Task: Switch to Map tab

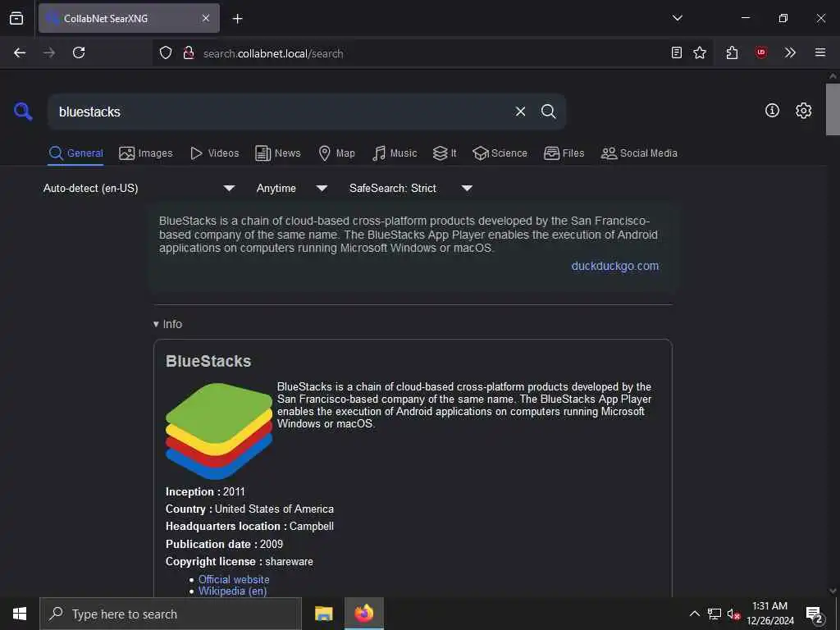Action: coord(337,153)
